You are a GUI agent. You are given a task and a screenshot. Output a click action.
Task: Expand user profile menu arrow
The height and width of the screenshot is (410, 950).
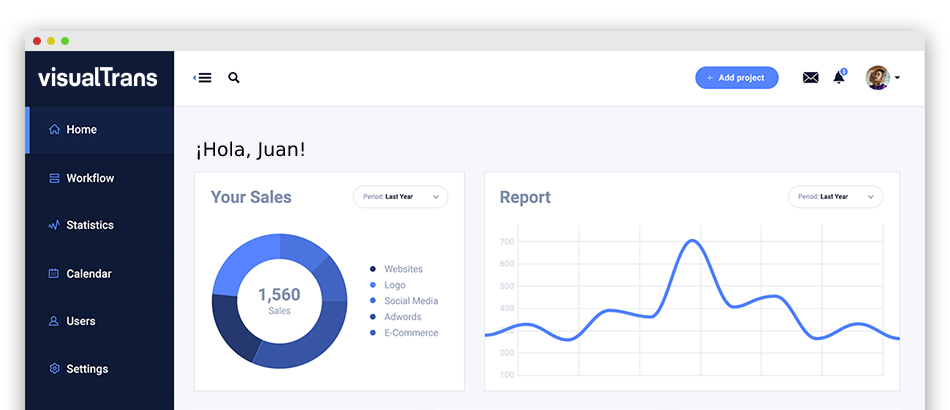(x=897, y=78)
